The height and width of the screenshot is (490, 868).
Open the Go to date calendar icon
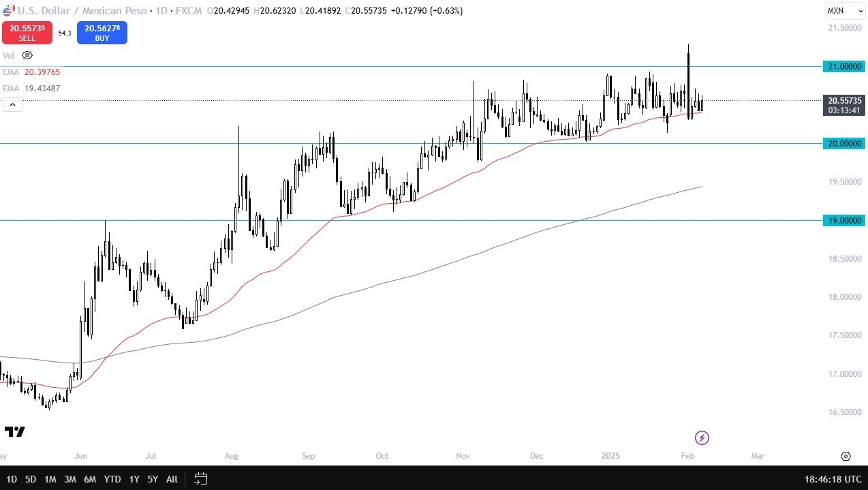coord(200,479)
